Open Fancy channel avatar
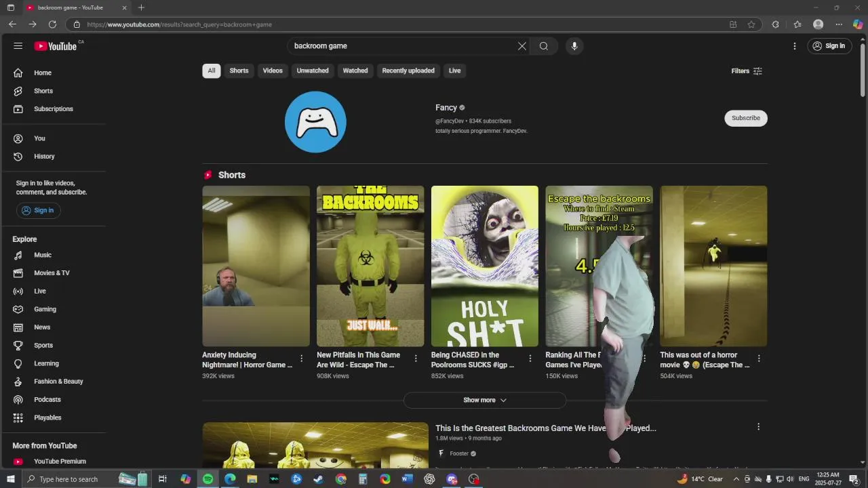Image resolution: width=868 pixels, height=488 pixels. pos(315,122)
